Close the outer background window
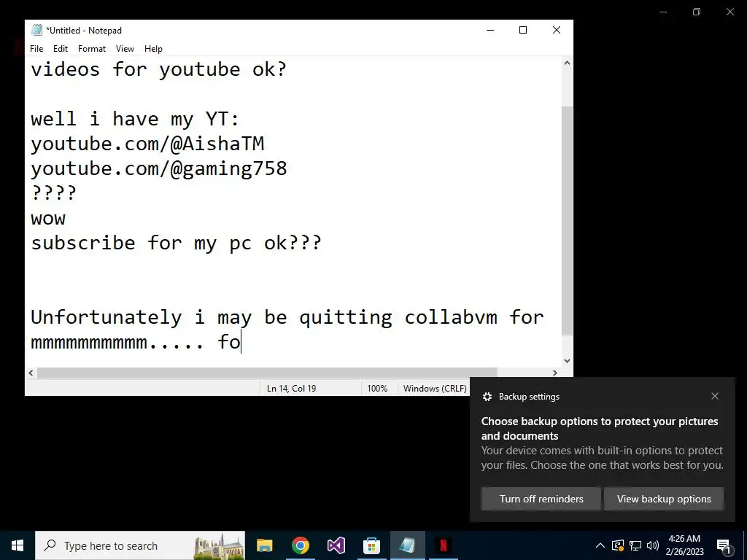 click(729, 12)
